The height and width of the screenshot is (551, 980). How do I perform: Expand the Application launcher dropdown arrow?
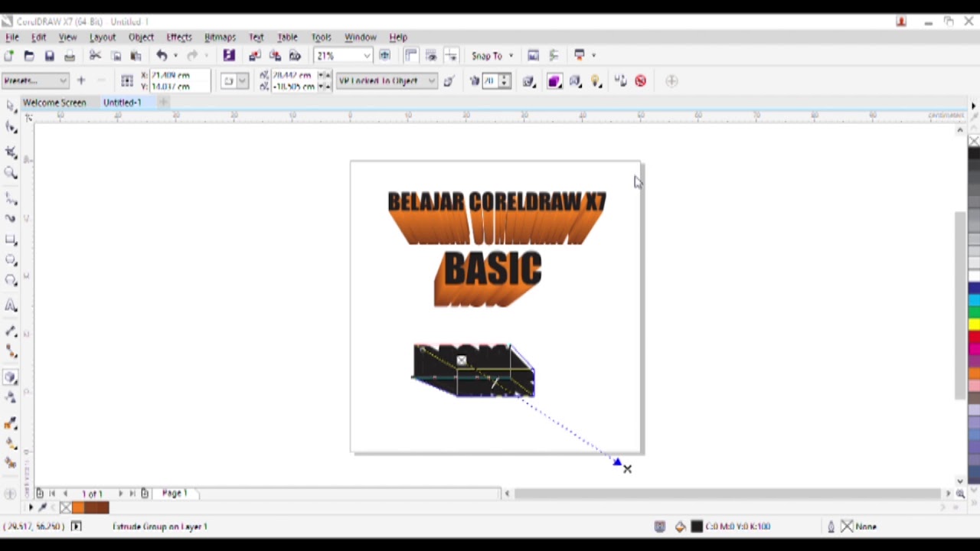(593, 55)
